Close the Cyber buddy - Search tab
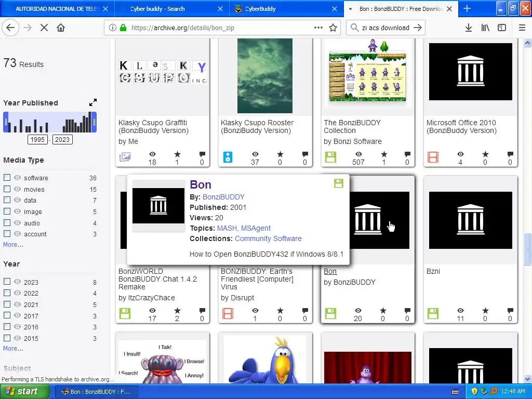 [220, 9]
